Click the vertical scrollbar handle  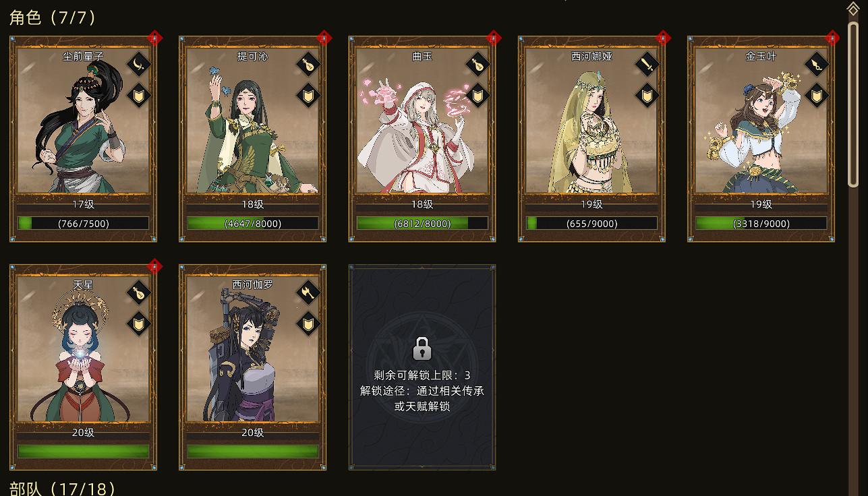click(853, 104)
